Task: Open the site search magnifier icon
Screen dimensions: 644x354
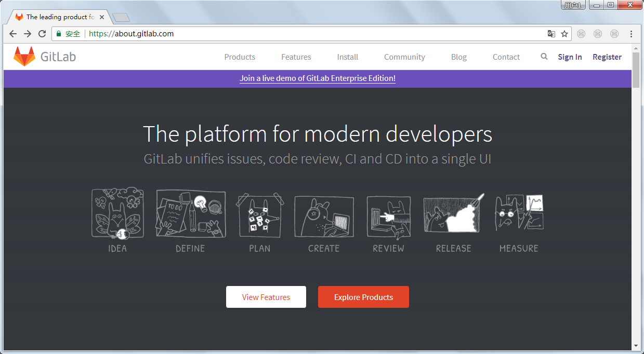Action: coord(544,57)
